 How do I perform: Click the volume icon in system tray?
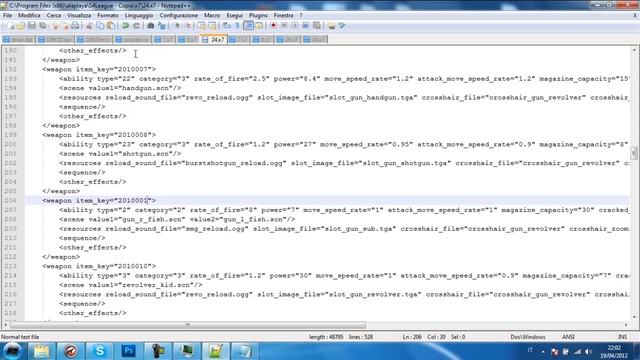click(x=588, y=351)
